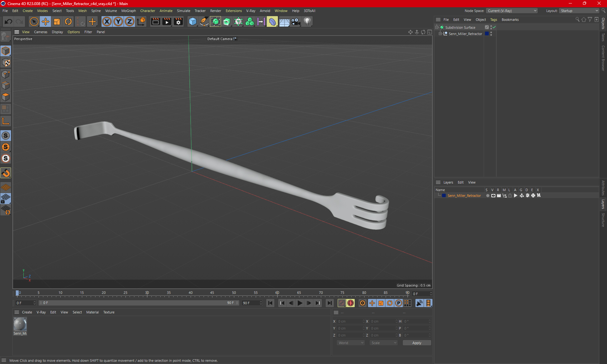Open Attributes side tab
Screen dimensions: 607x364
(x=603, y=188)
